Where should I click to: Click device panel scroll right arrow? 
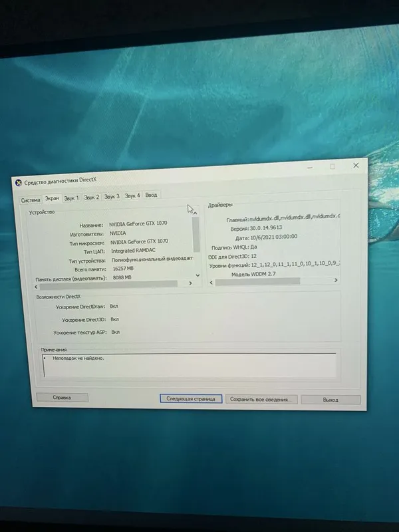pyautogui.click(x=190, y=283)
